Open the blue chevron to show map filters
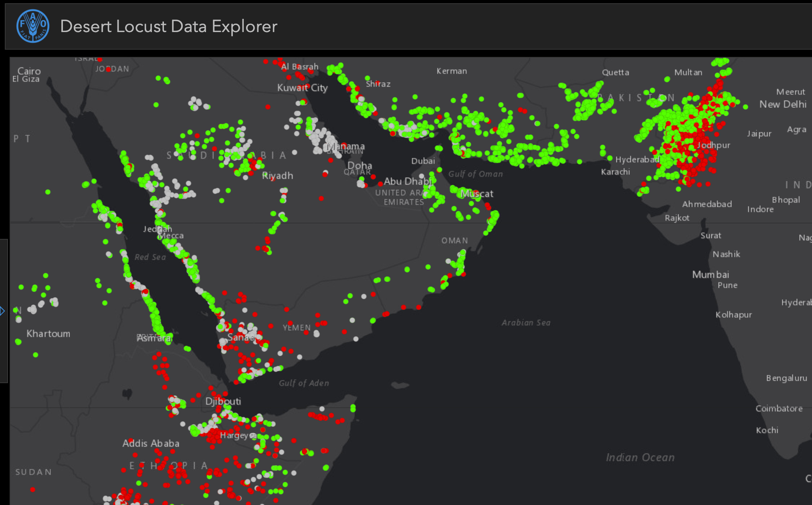The image size is (812, 505). 2,311
